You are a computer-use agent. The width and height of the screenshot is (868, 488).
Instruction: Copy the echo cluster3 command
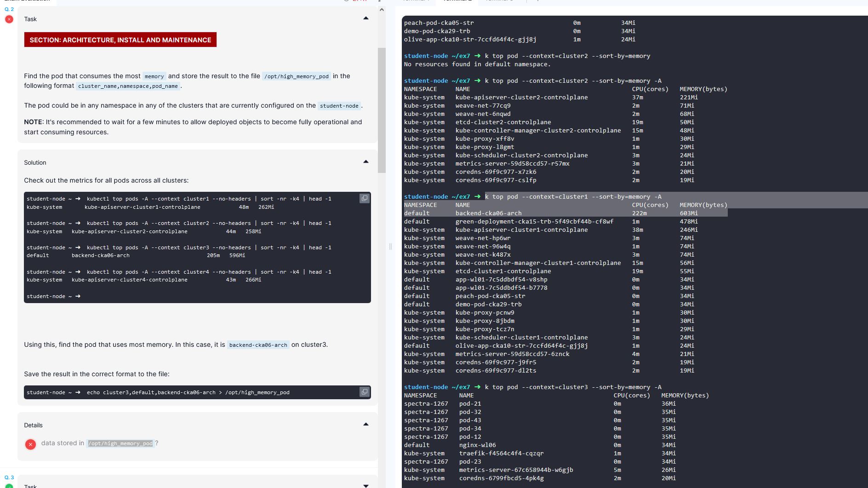(364, 392)
